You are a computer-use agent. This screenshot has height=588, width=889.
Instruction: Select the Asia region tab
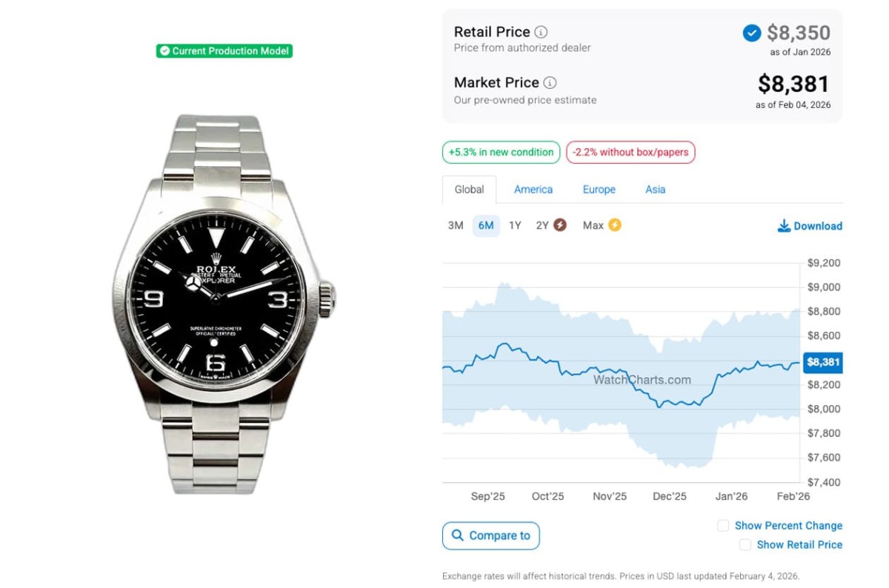[655, 190]
